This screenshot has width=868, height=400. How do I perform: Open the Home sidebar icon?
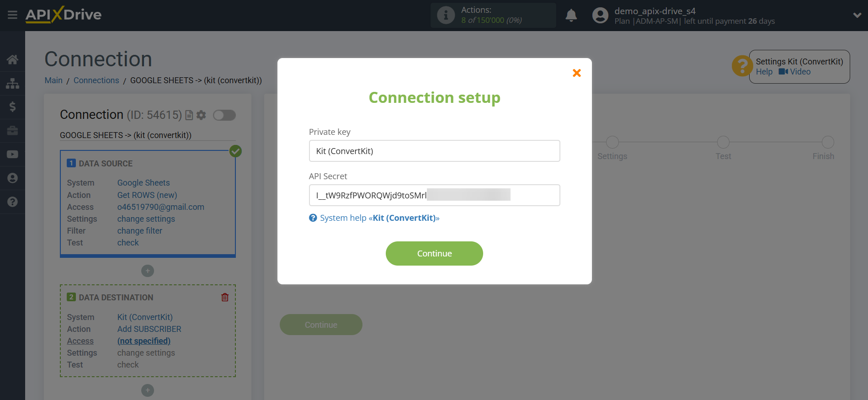[12, 59]
